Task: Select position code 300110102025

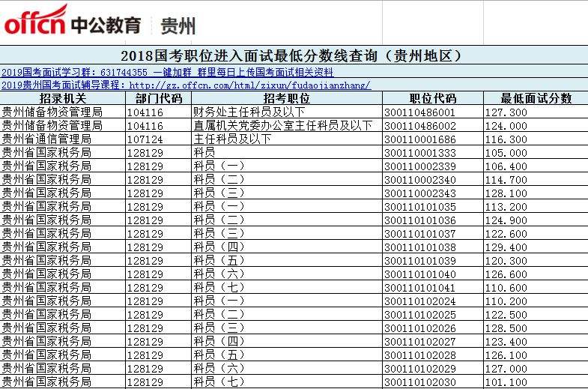Action: click(x=433, y=314)
